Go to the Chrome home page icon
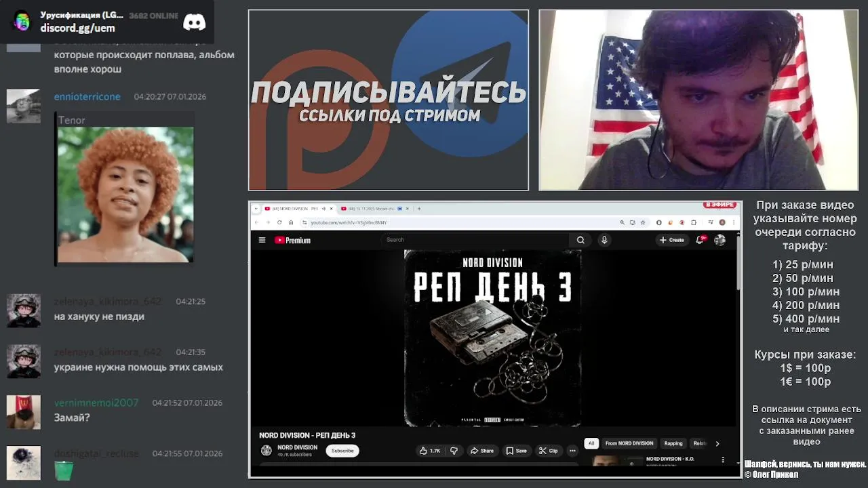This screenshot has height=488, width=868. coord(291,222)
